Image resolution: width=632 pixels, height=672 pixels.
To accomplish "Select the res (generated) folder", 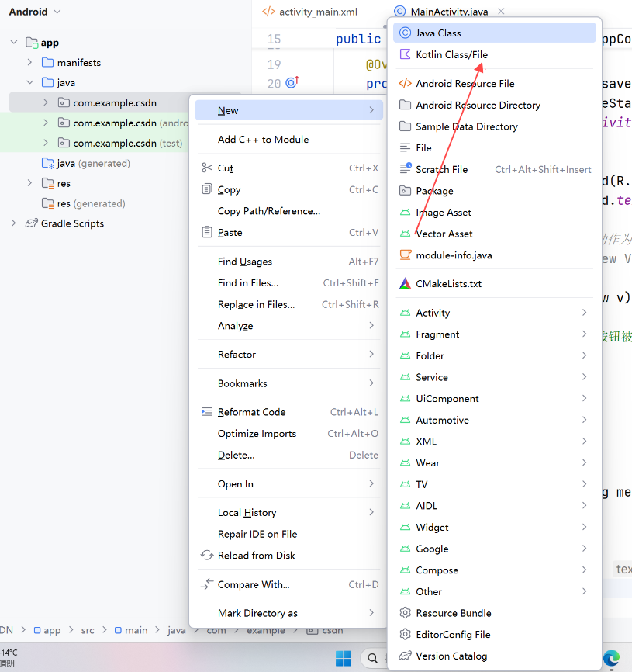I will pos(84,203).
